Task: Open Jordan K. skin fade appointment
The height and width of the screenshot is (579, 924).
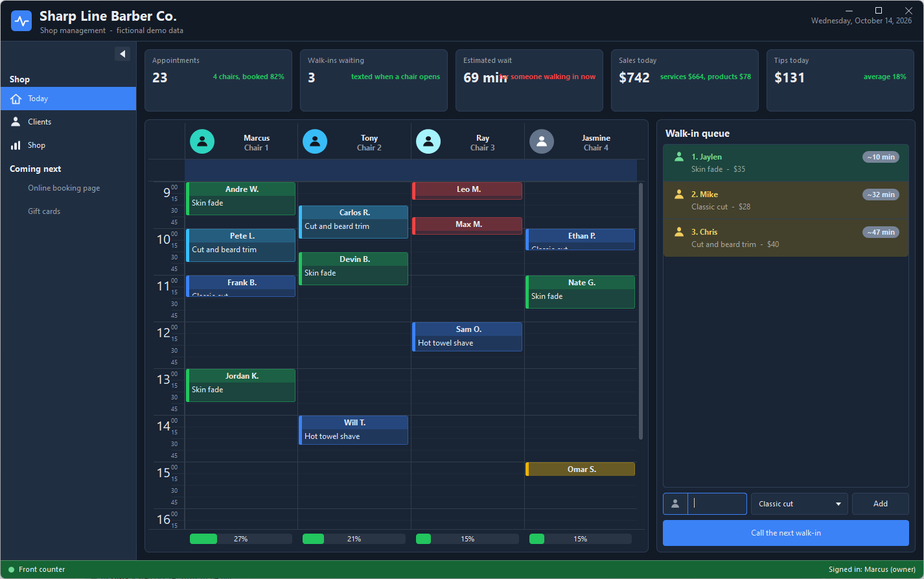Action: (x=240, y=385)
